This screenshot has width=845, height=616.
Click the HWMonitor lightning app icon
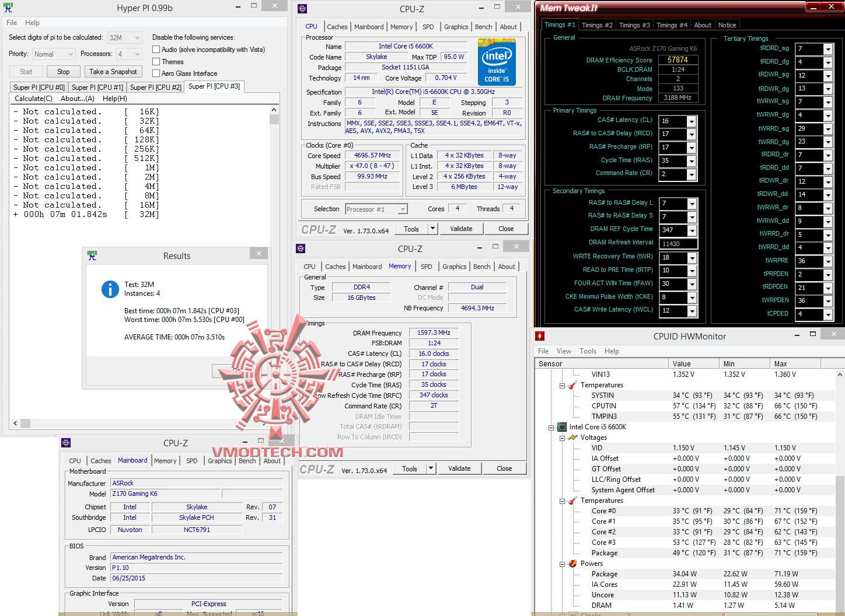[540, 336]
